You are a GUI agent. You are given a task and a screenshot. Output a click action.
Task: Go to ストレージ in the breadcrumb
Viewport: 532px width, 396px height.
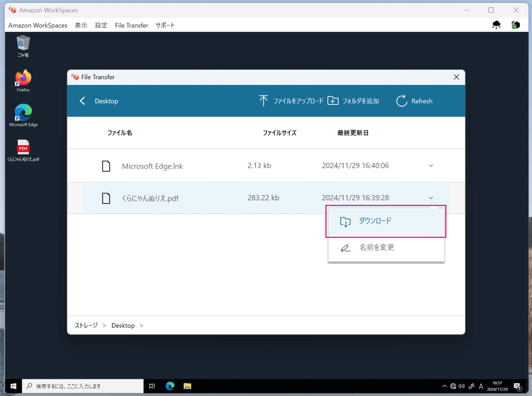86,325
